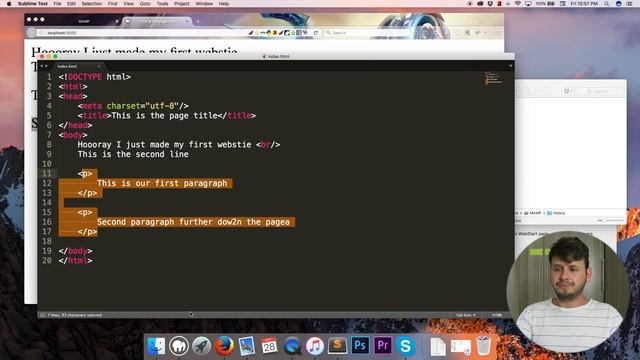This screenshot has width=640, height=360.
Task: Open new tab in Firefox window
Action: [198, 21]
